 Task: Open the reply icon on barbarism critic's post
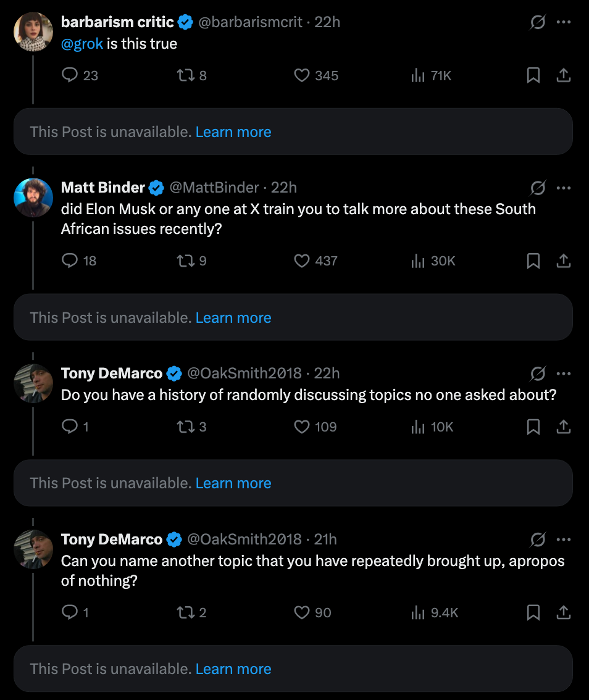click(68, 75)
